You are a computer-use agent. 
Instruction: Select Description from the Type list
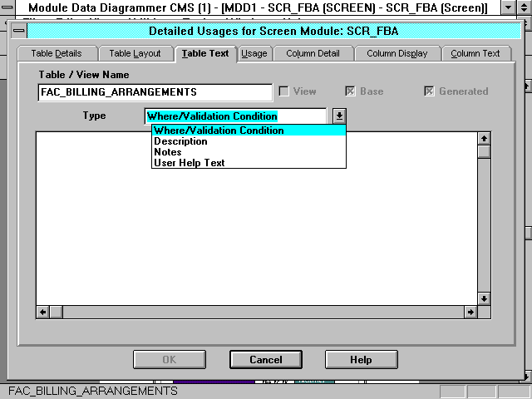[180, 141]
